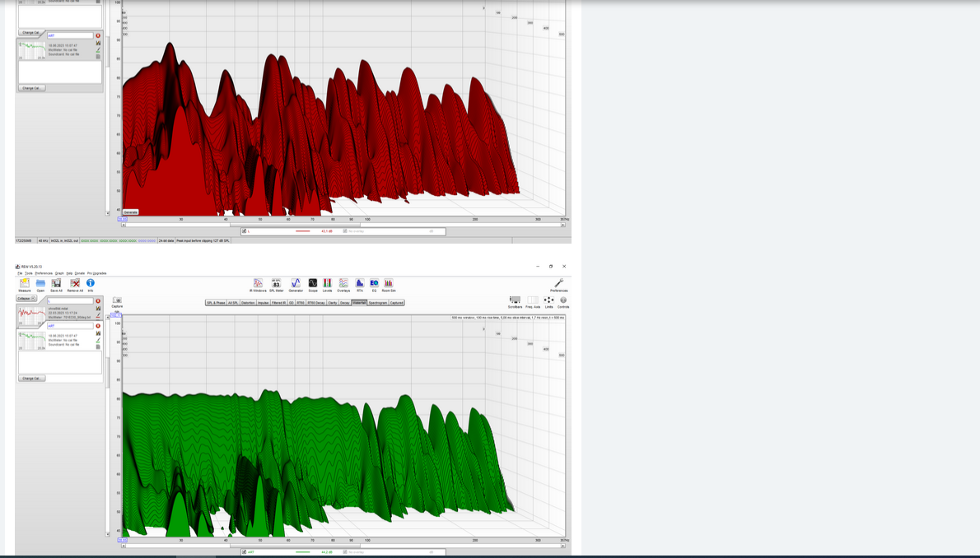Viewport: 980px width, 558px height.
Task: Open the graph Controls gear
Action: click(563, 301)
